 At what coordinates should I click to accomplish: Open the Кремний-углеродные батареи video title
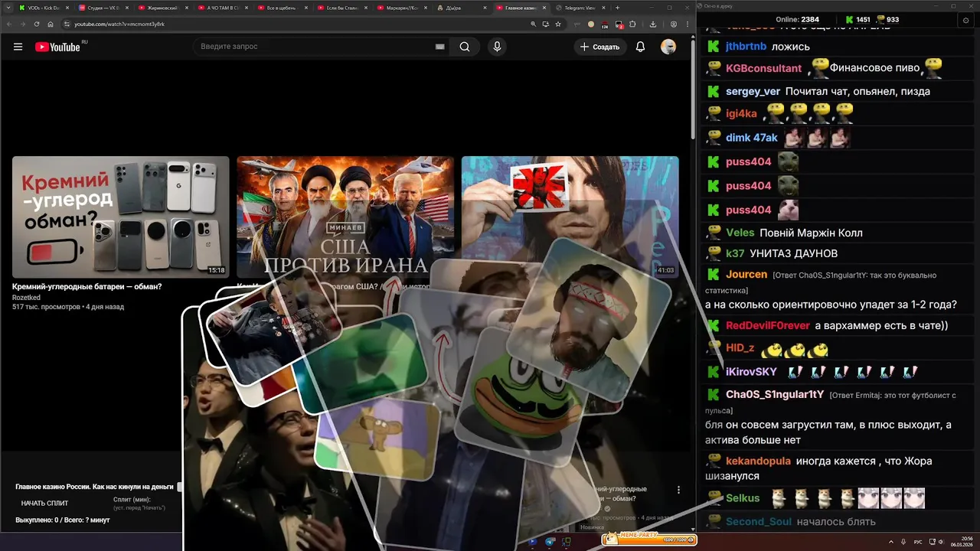(87, 286)
